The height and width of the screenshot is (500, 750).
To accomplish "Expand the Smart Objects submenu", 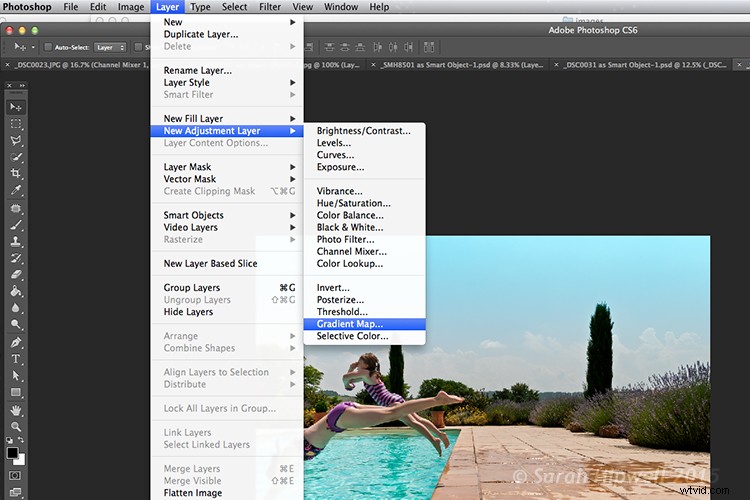I will [227, 215].
